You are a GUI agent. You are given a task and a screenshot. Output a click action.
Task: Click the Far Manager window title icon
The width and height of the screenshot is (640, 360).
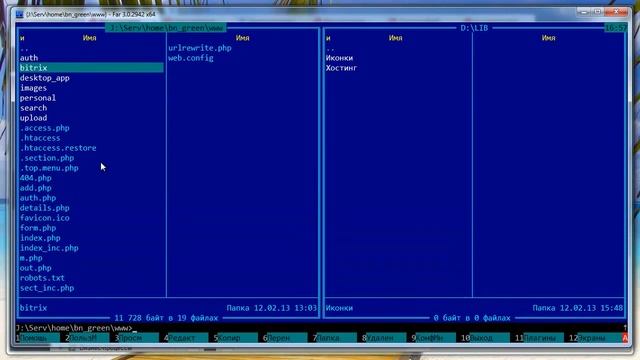[x=20, y=14]
